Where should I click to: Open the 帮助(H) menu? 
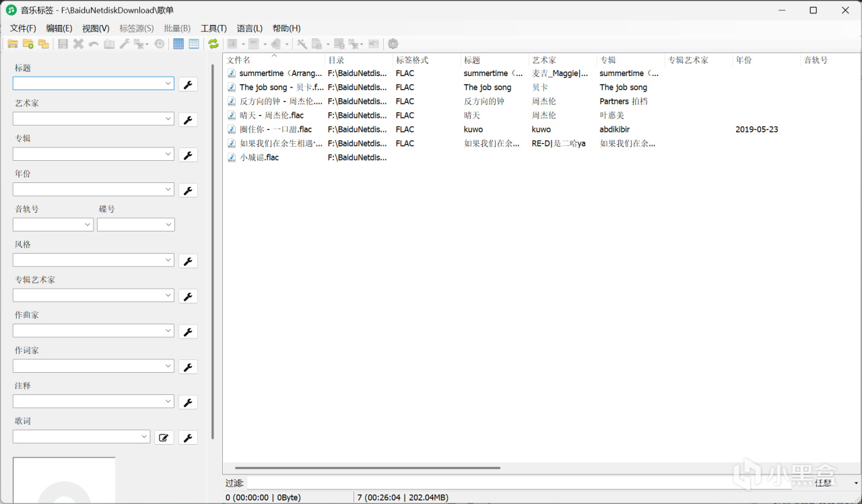[286, 28]
